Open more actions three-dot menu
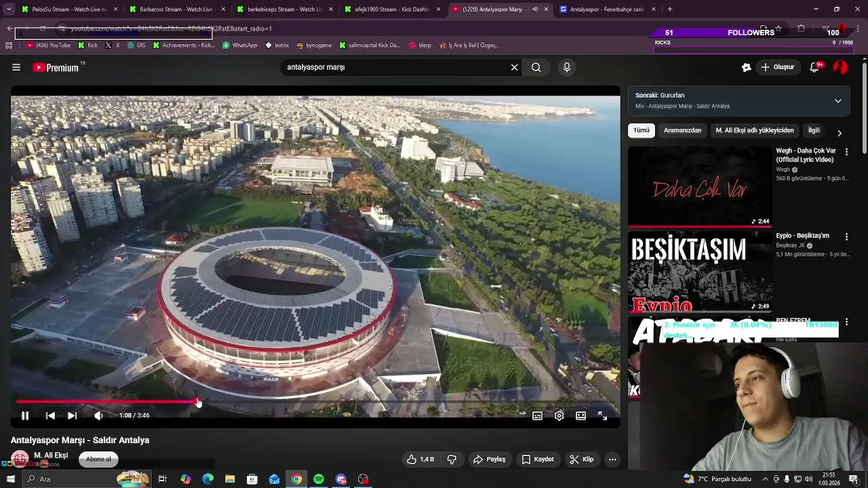 point(612,460)
